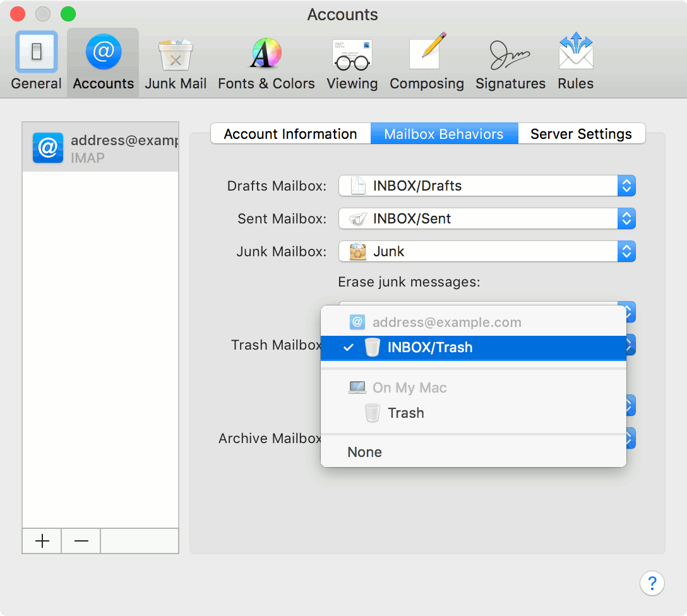687x616 pixels.
Task: Remove the account with the minus button
Action: click(x=80, y=541)
